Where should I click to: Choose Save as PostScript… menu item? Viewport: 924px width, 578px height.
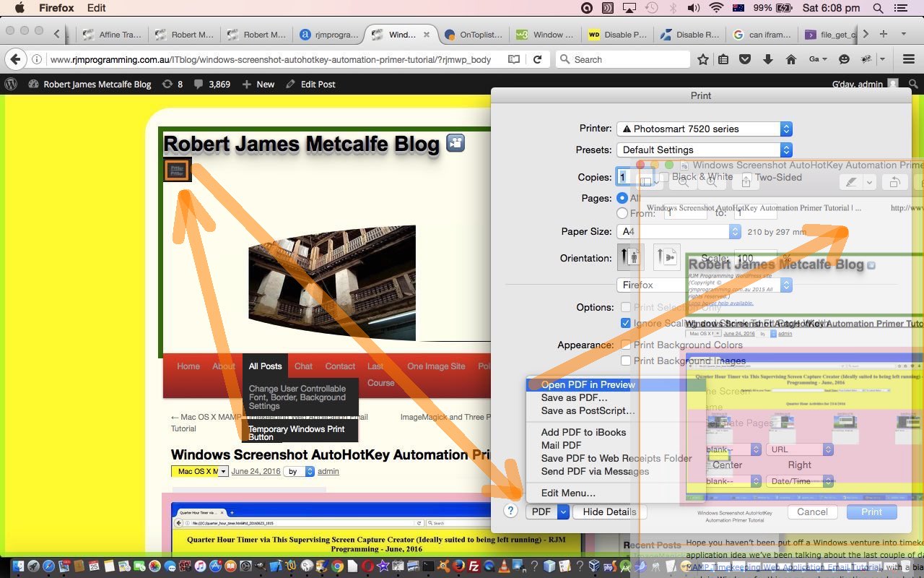click(x=588, y=410)
